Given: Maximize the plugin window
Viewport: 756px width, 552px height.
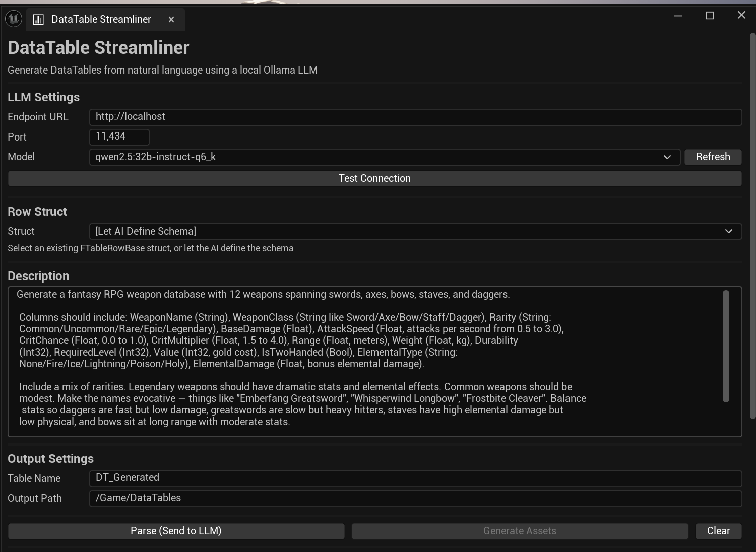Looking at the screenshot, I should (x=710, y=16).
